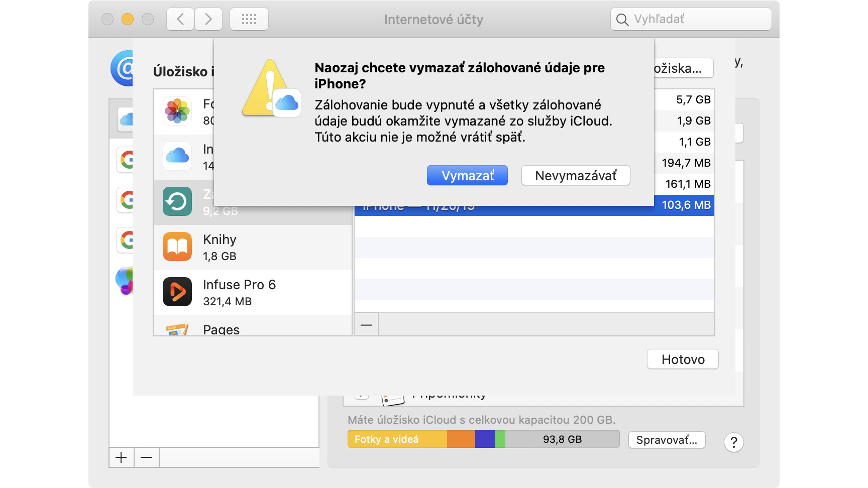Click the Hotovo button
The height and width of the screenshot is (488, 868).
[683, 359]
